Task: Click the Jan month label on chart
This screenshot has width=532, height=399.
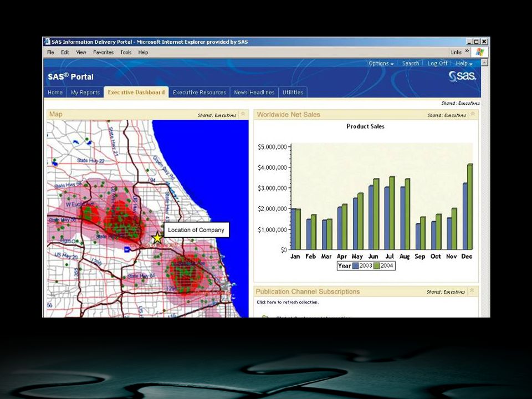Action: pos(295,257)
